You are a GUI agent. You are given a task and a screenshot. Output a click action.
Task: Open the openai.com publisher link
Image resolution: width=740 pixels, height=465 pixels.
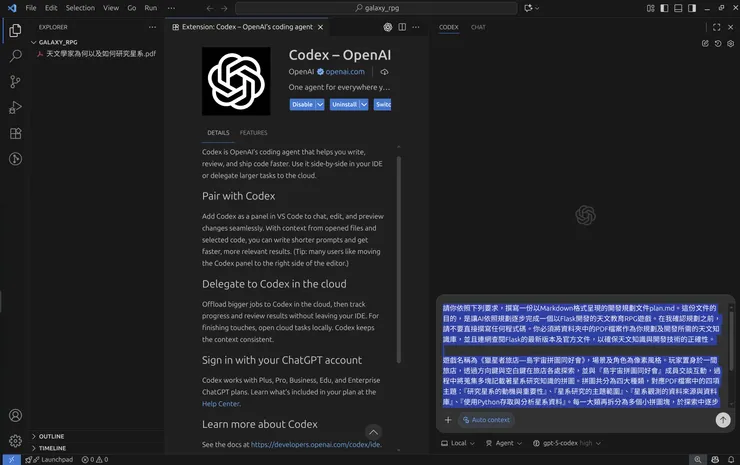pyautogui.click(x=345, y=72)
